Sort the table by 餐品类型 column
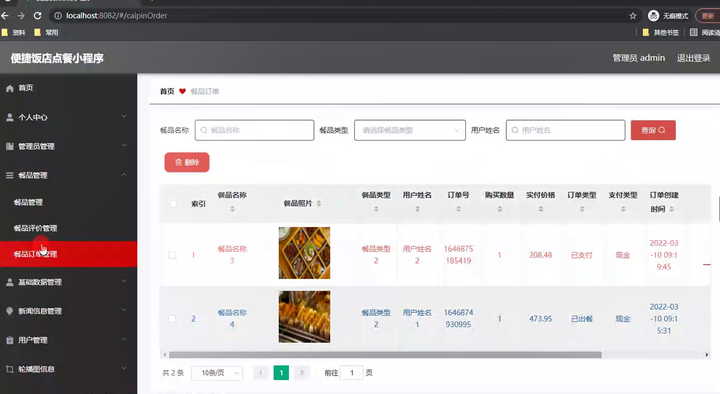The image size is (720, 394). [x=376, y=209]
